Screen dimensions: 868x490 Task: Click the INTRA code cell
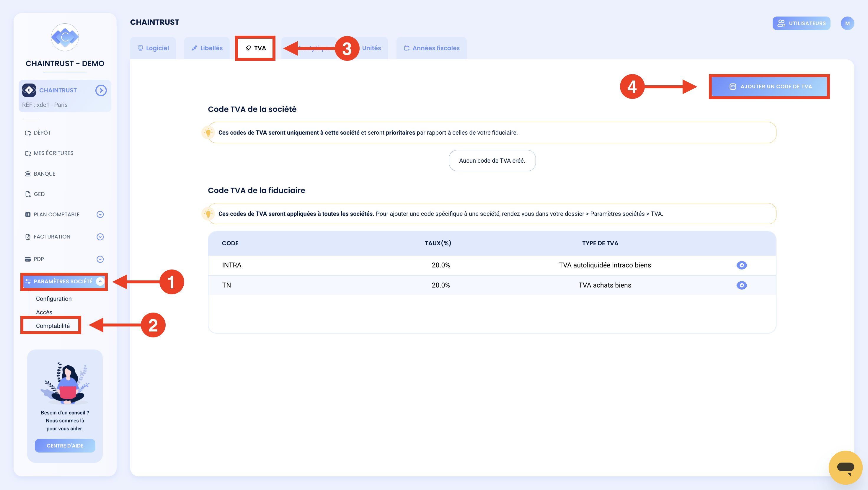231,265
